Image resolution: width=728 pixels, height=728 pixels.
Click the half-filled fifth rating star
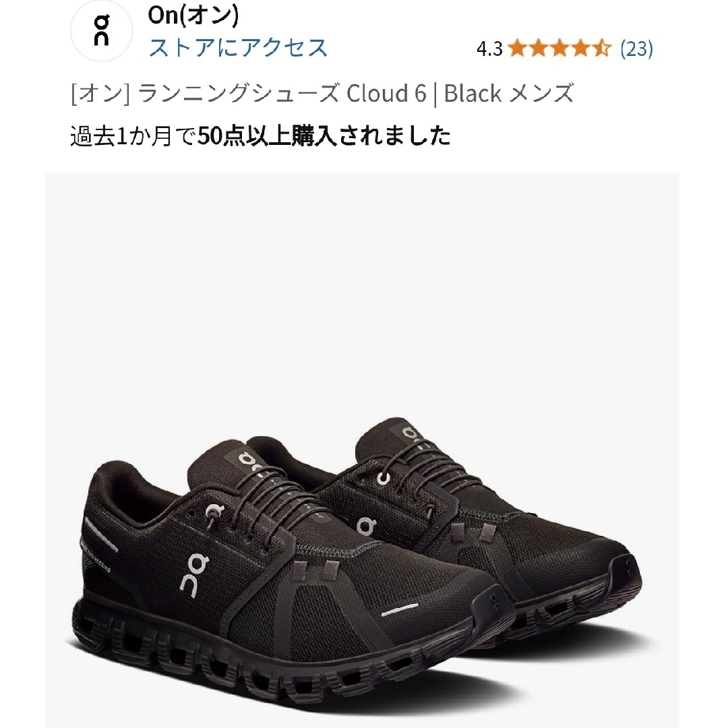tap(602, 48)
